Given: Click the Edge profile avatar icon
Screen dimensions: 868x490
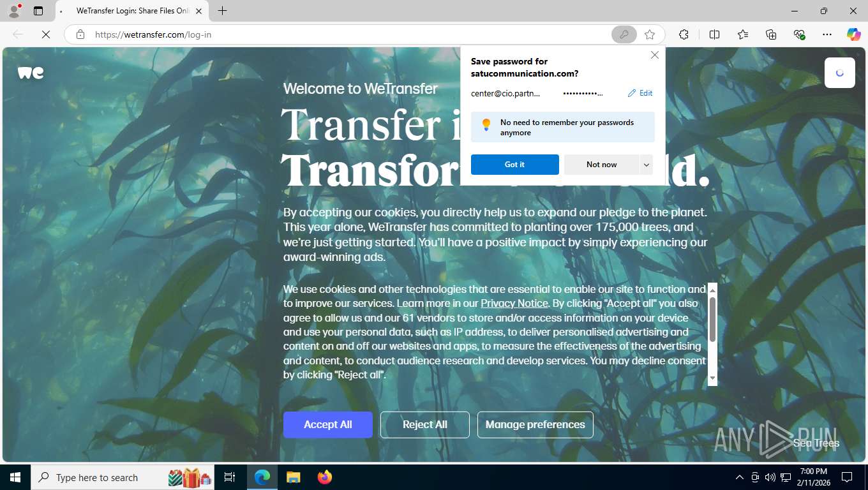Looking at the screenshot, I should pos(14,11).
